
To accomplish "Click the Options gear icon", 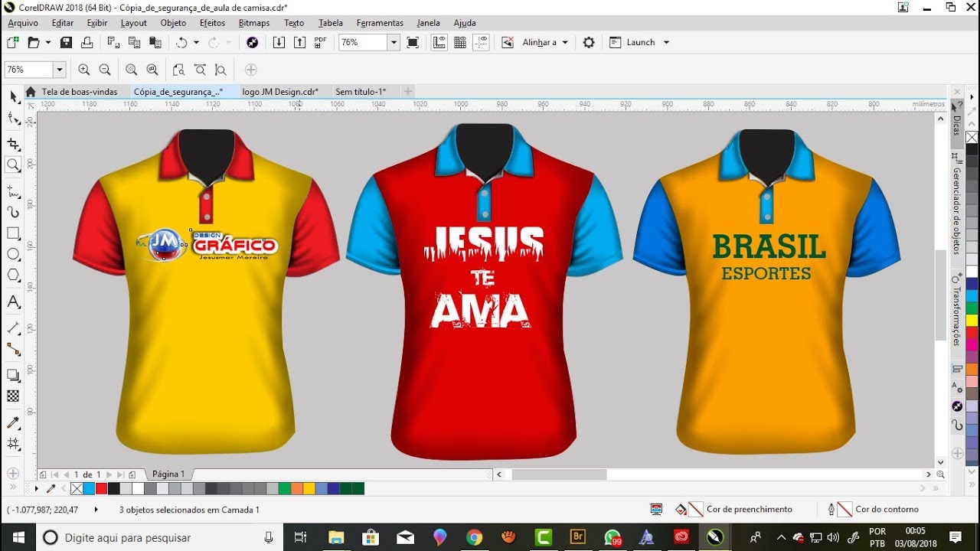I will pos(588,43).
